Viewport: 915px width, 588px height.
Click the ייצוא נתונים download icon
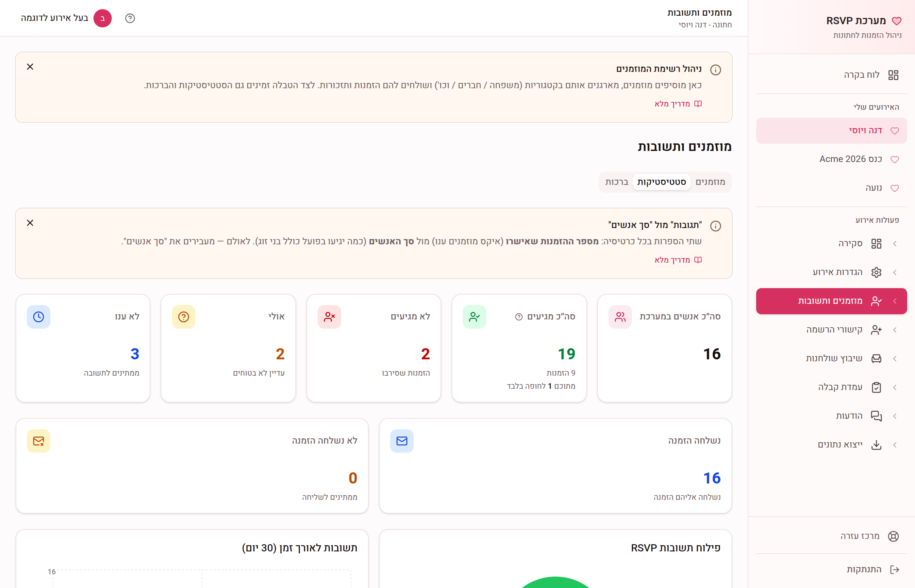(876, 445)
